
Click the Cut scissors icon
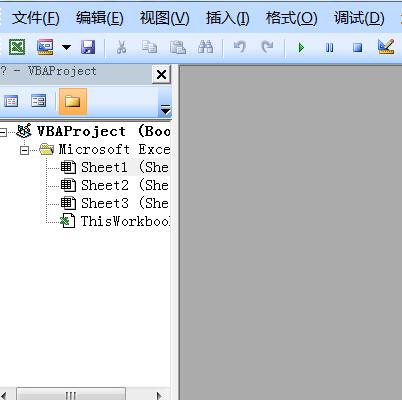point(121,47)
